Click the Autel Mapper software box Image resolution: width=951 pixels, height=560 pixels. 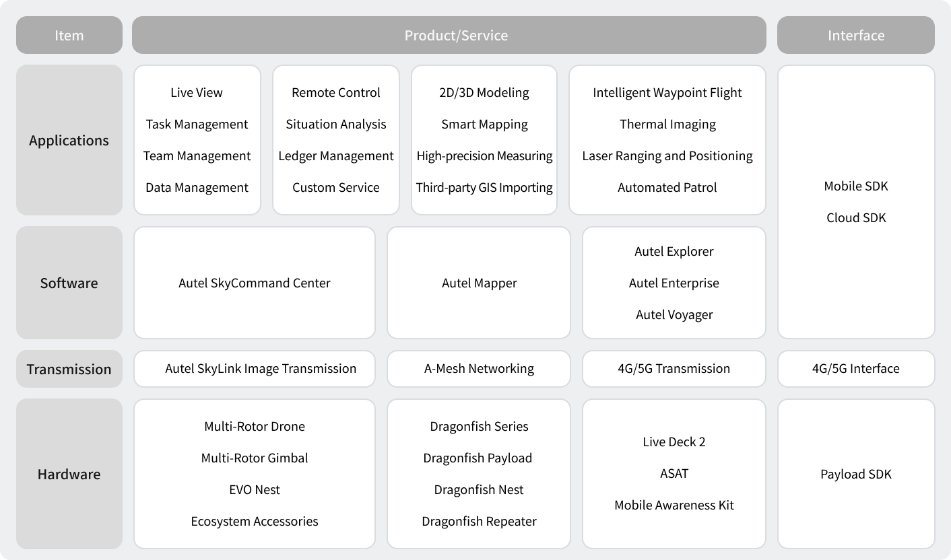click(x=479, y=283)
